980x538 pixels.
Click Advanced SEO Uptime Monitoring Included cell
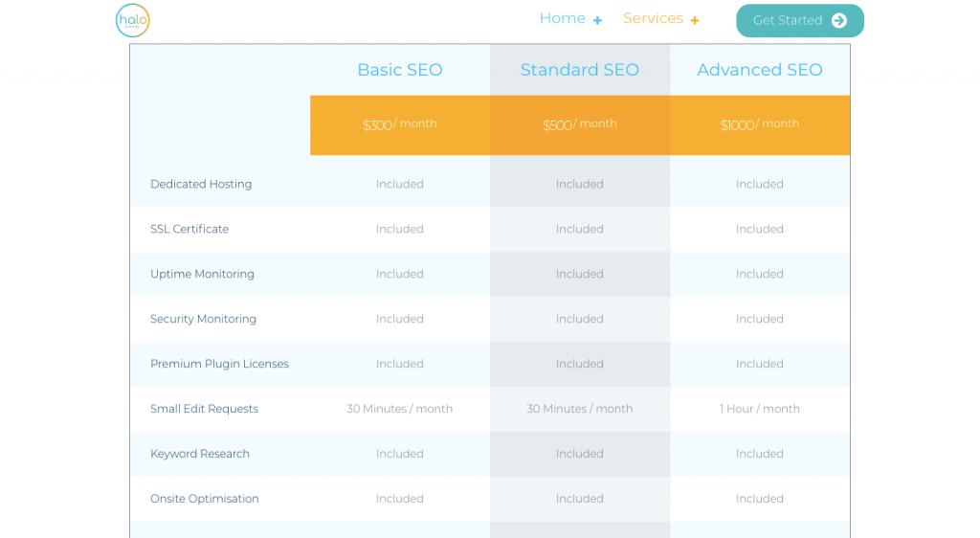(760, 275)
